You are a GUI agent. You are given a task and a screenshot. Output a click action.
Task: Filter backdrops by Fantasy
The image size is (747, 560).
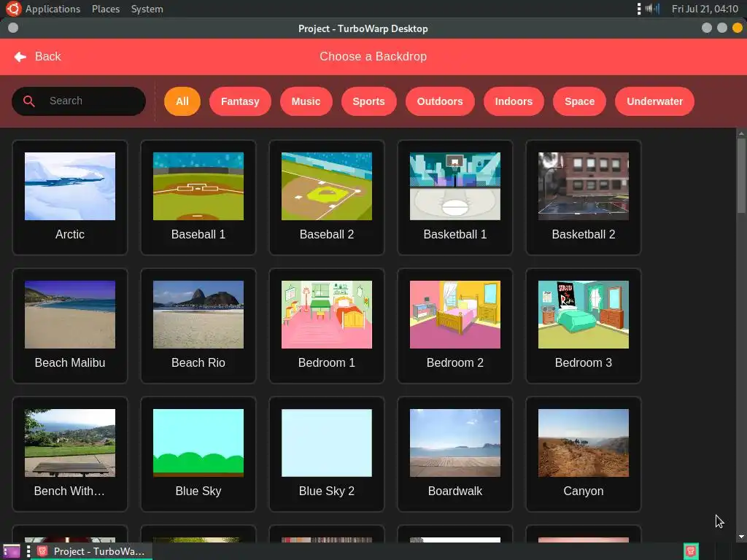coord(240,101)
